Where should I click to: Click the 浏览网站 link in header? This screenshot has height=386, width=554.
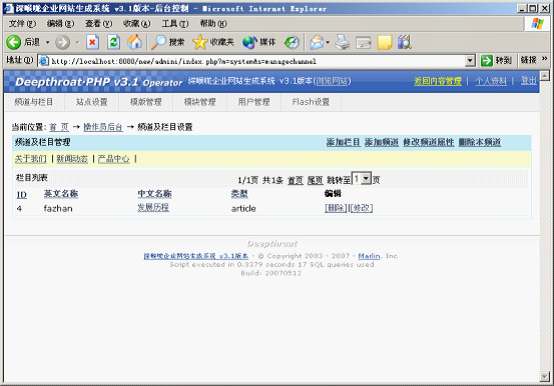click(332, 81)
